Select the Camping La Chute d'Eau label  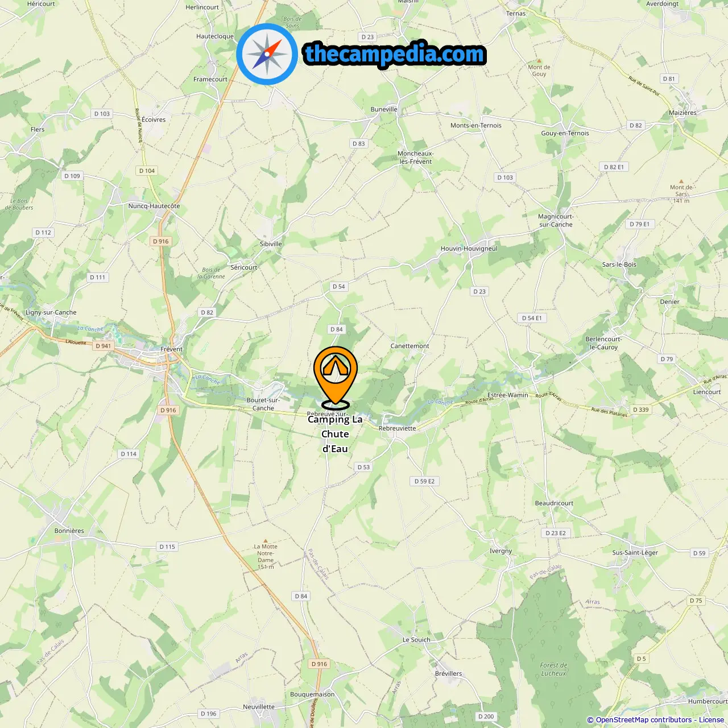pyautogui.click(x=335, y=434)
